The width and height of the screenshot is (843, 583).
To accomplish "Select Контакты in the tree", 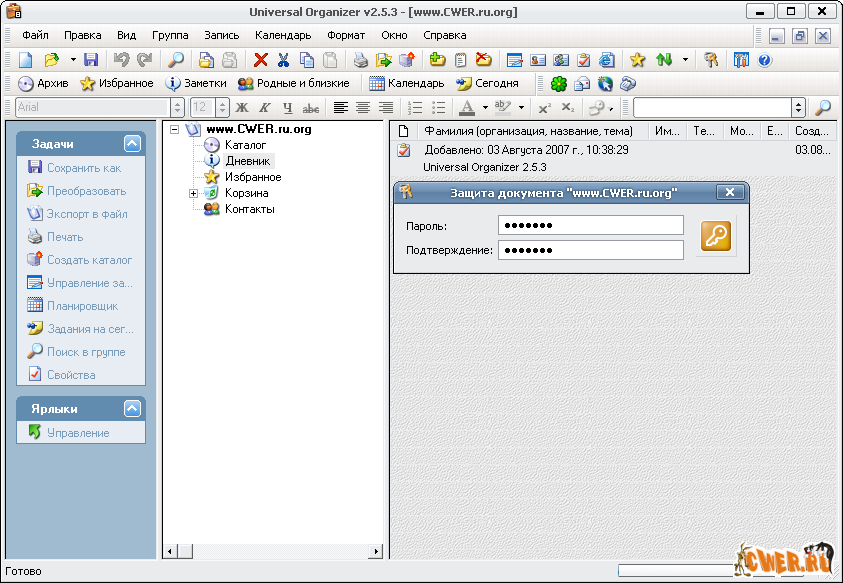I will pyautogui.click(x=249, y=209).
